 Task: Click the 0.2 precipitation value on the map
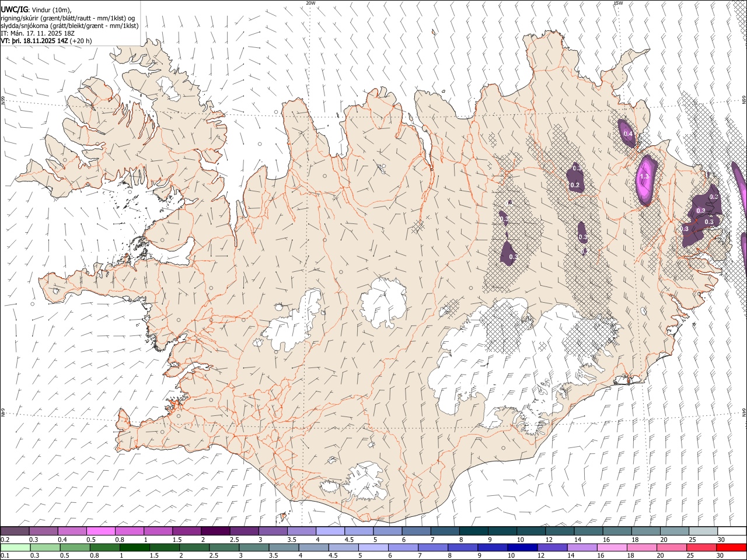[x=574, y=185]
